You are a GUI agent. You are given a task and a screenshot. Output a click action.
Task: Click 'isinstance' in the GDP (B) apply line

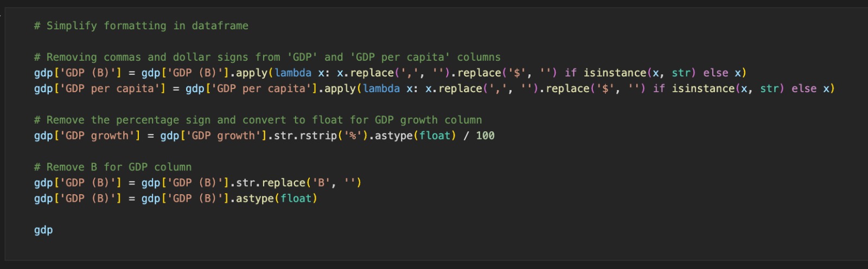click(615, 73)
